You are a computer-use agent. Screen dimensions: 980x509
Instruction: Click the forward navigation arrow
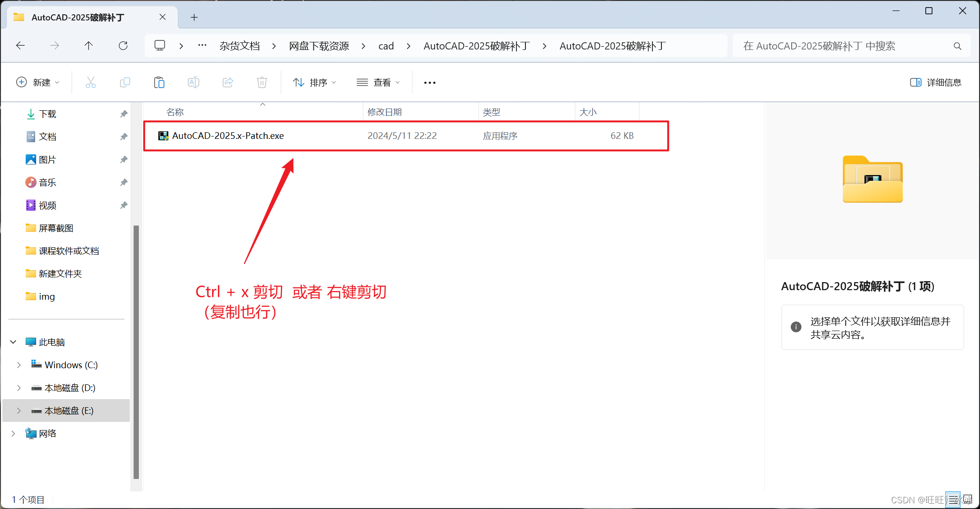click(55, 46)
